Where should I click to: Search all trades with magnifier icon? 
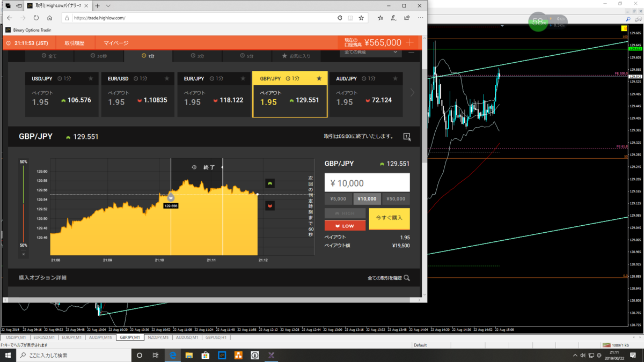click(x=407, y=278)
